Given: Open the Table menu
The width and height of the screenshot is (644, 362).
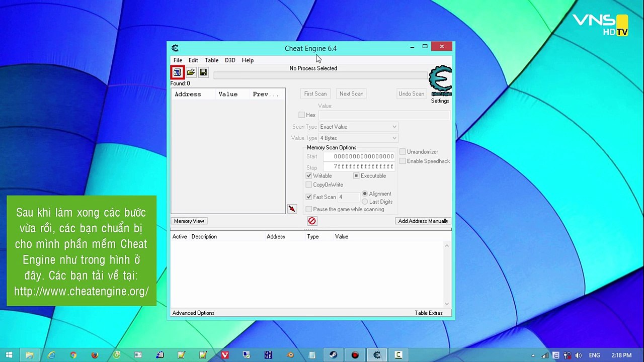Looking at the screenshot, I should 211,60.
